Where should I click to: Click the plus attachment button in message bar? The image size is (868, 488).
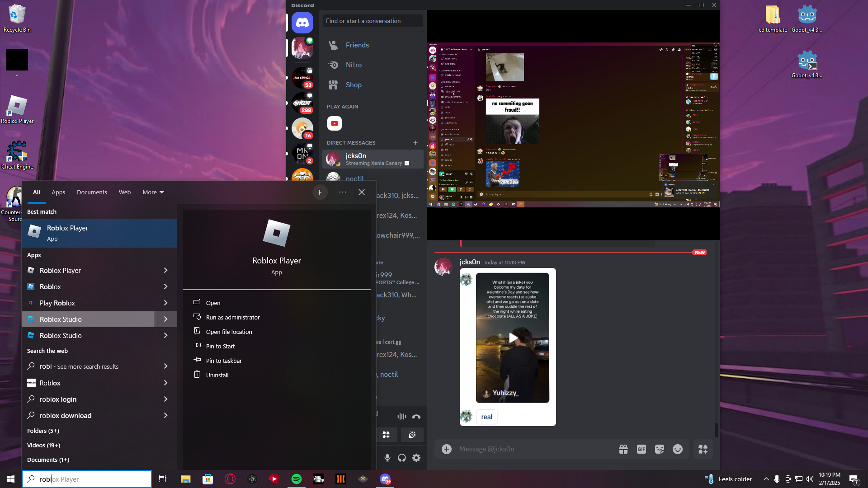click(x=447, y=449)
